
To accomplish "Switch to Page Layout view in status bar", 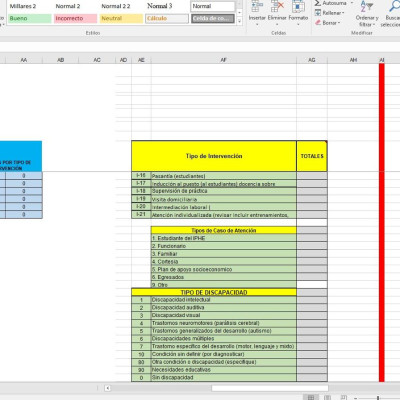I will pyautogui.click(x=327, y=397).
